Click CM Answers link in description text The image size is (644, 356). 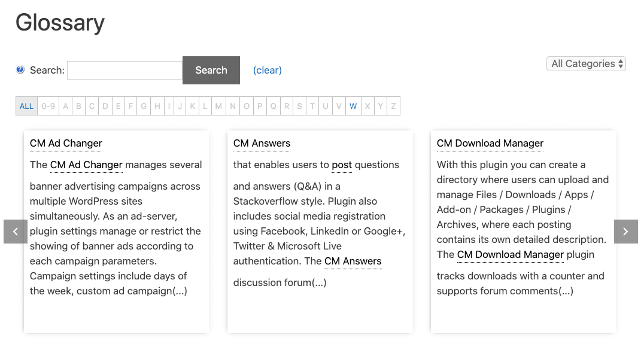pyautogui.click(x=353, y=261)
